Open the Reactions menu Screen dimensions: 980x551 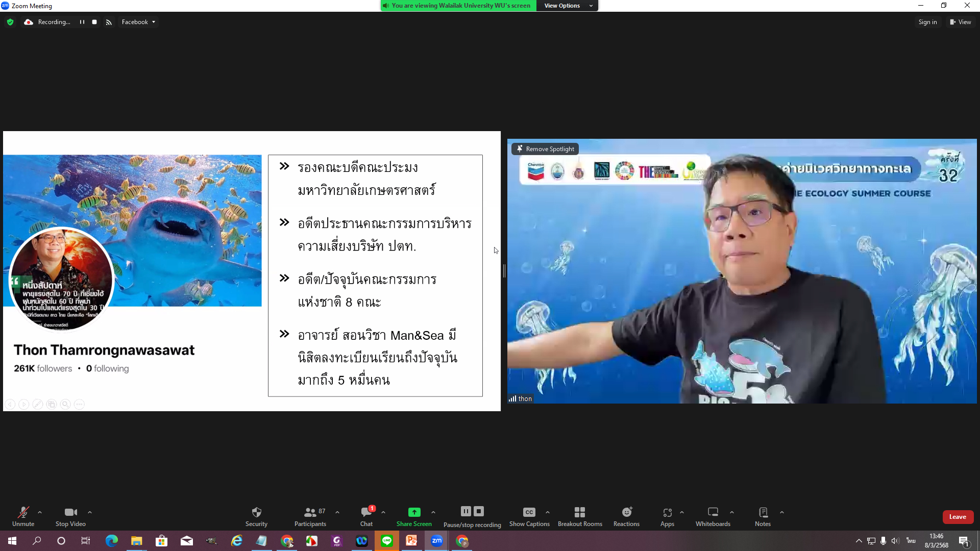click(x=626, y=512)
